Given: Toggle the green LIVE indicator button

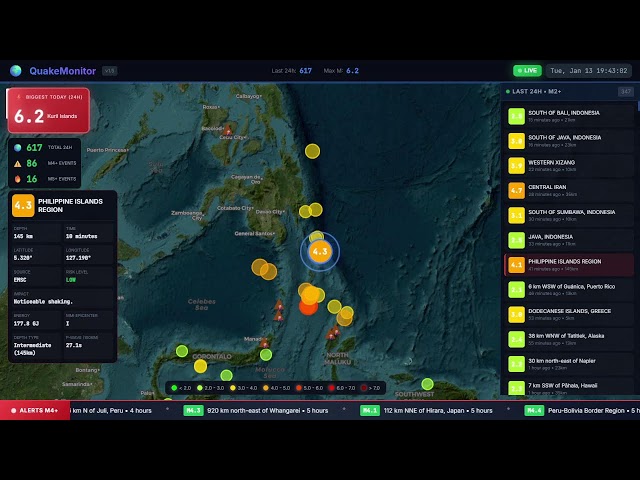Looking at the screenshot, I should [x=527, y=71].
